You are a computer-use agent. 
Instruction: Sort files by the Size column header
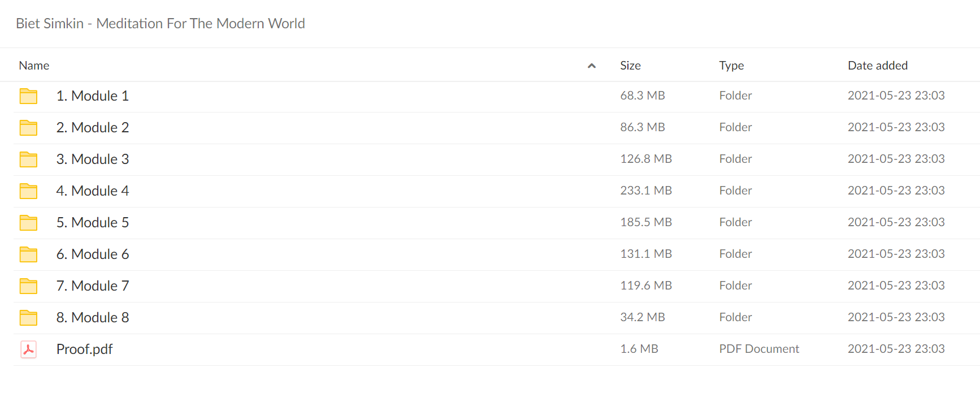click(x=630, y=66)
